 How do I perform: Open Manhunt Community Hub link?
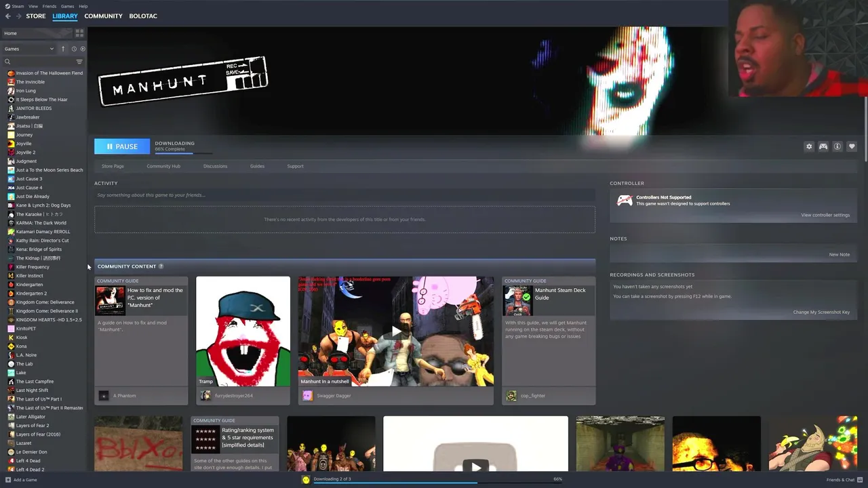(x=163, y=166)
